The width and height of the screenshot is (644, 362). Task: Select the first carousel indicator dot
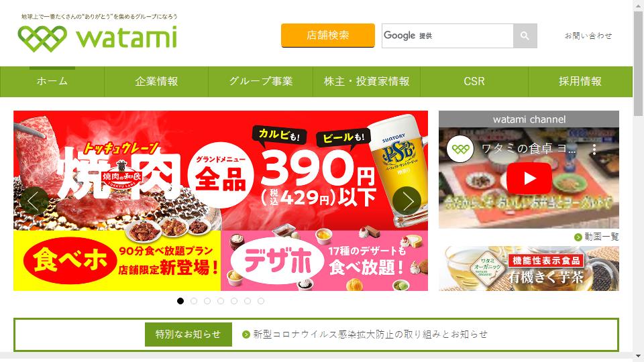[180, 301]
